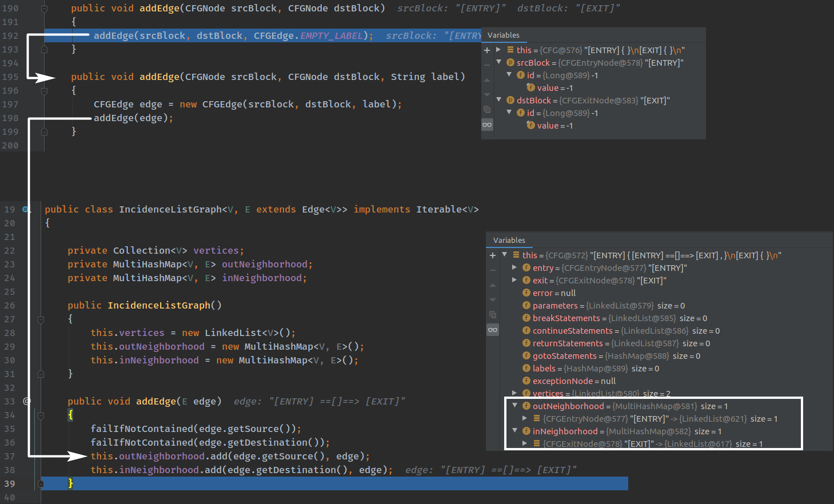Click the parameter icon beside dstBlock variable
The width and height of the screenshot is (834, 504).
(510, 100)
